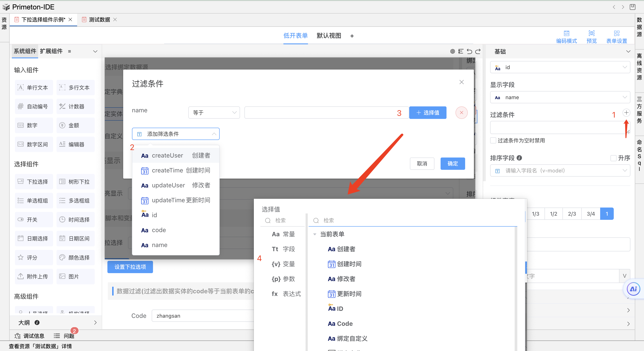Screen dimensions: 644x351
Task: Open the 显示字段 name dropdown
Action: tap(560, 97)
